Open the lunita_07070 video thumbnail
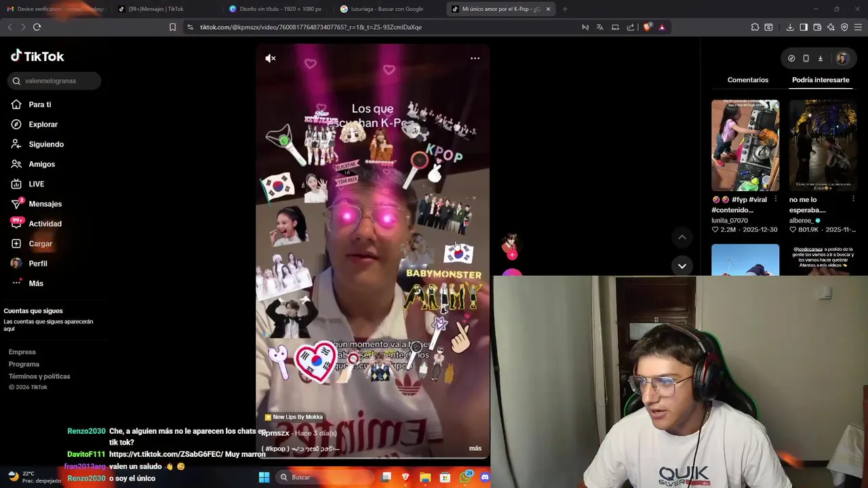The image size is (868, 488). 745,145
